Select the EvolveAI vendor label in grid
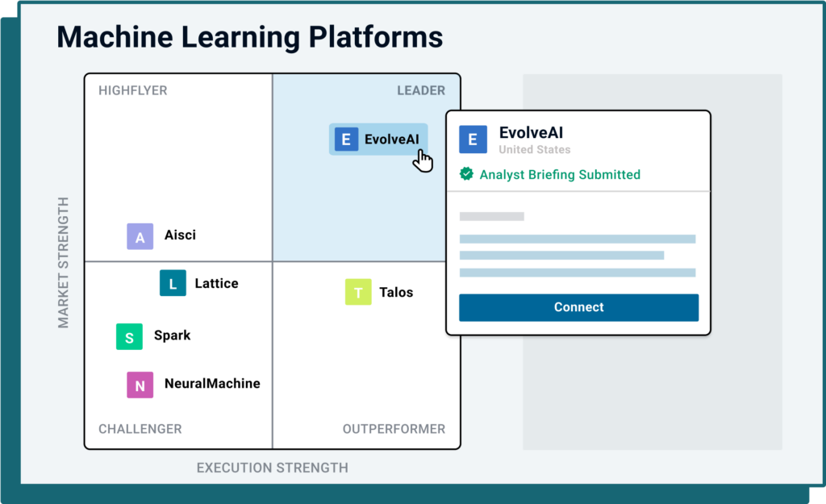Image resolution: width=826 pixels, height=504 pixels. point(392,140)
